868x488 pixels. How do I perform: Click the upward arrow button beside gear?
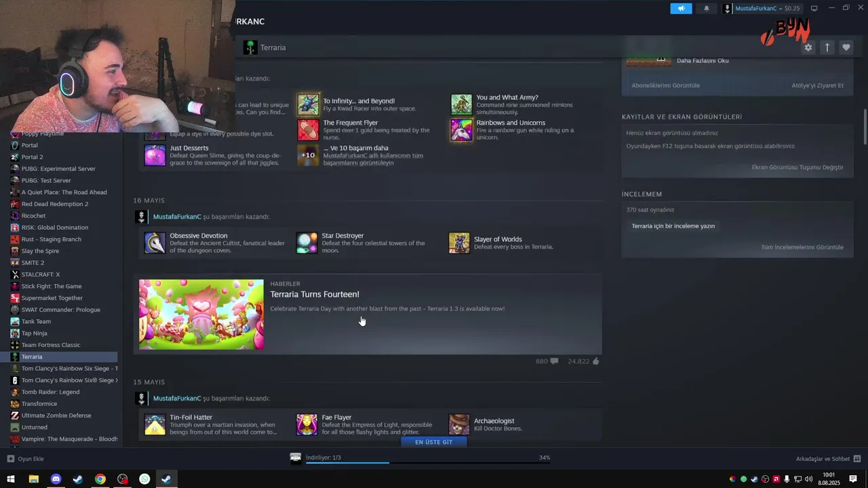(x=827, y=47)
